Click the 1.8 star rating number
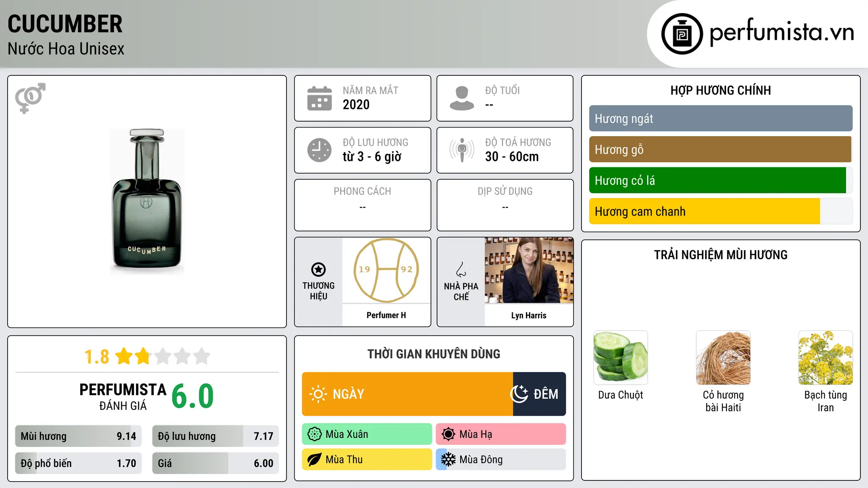This screenshot has width=868, height=488. coord(97,357)
